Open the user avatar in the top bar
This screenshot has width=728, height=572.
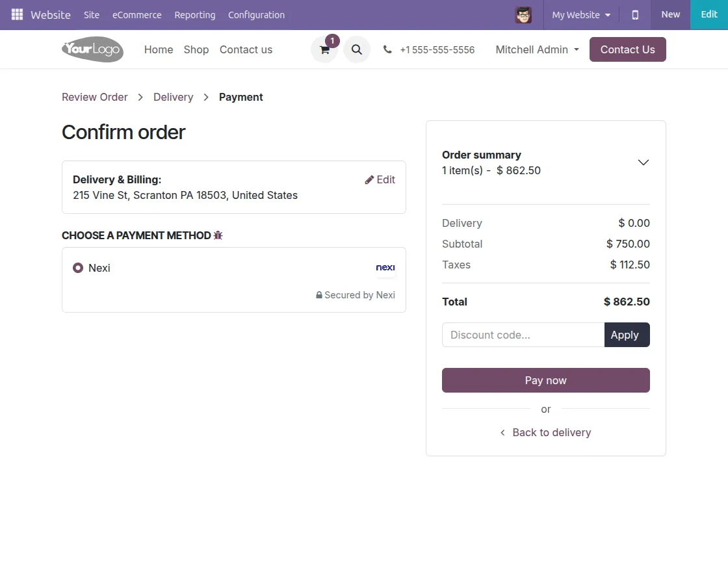click(x=523, y=14)
